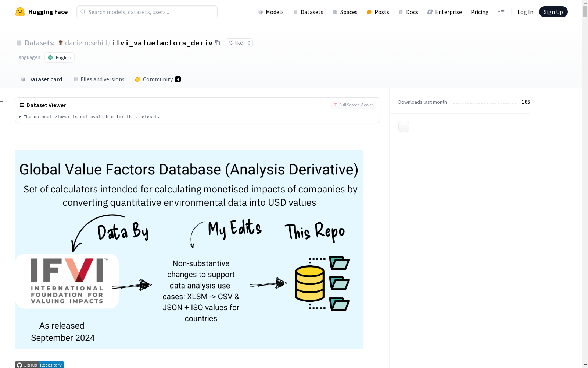
Task: Click the Global Value Factors banner image
Action: click(189, 250)
